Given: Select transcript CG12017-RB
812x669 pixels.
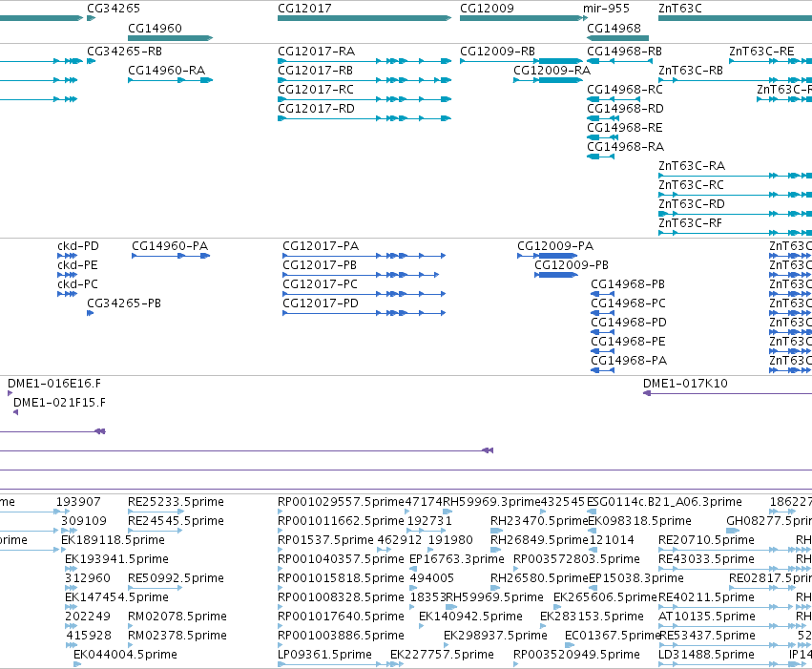Looking at the screenshot, I should pos(316,71).
